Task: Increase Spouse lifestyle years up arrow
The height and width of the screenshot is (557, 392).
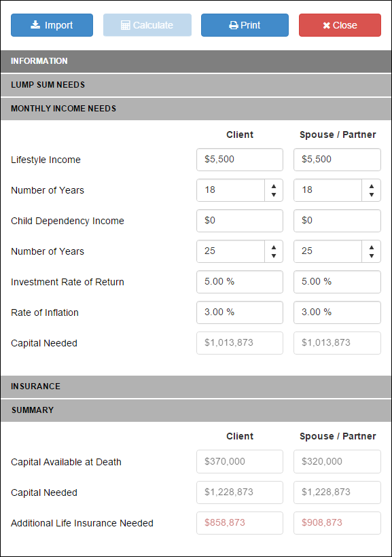Action: (372, 186)
